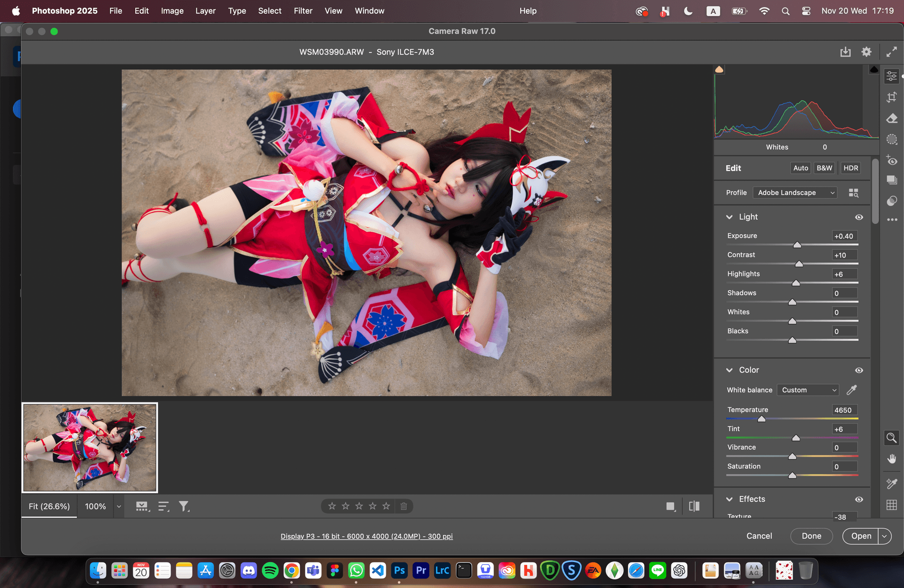Open Spotlight search in menu bar
This screenshot has height=588, width=904.
(785, 11)
